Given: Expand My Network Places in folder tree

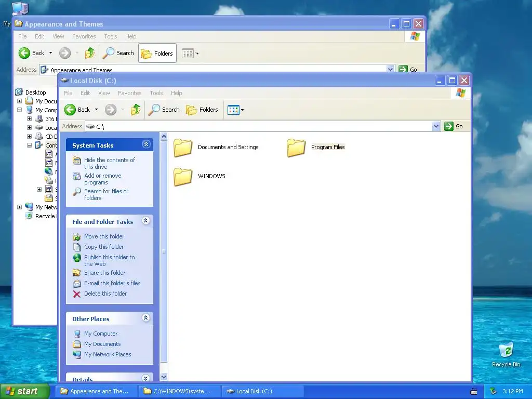Looking at the screenshot, I should tap(20, 207).
